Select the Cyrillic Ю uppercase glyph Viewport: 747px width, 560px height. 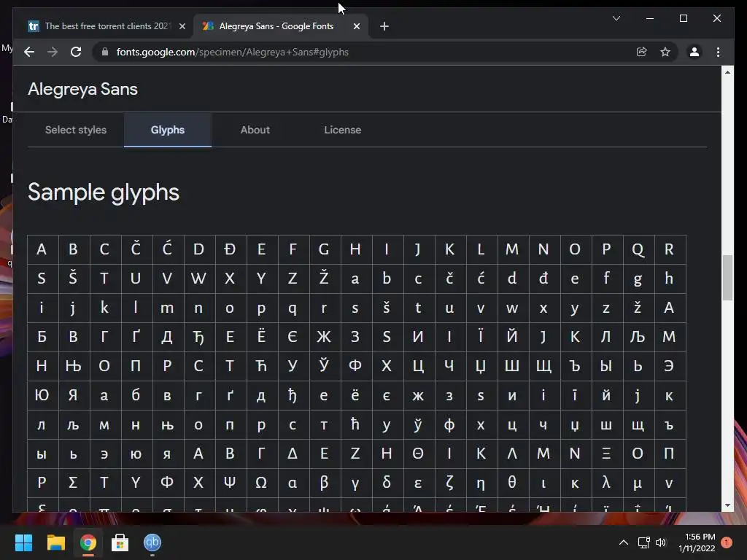pos(42,394)
